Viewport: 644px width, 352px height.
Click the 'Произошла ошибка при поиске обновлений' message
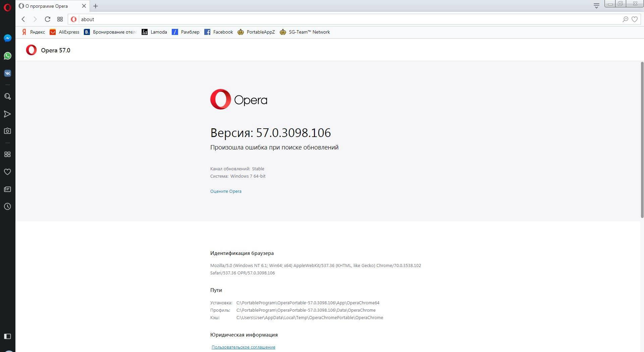point(274,147)
